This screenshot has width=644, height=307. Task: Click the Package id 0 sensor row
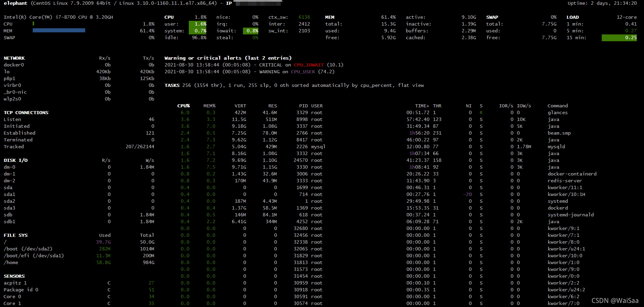pos(79,290)
